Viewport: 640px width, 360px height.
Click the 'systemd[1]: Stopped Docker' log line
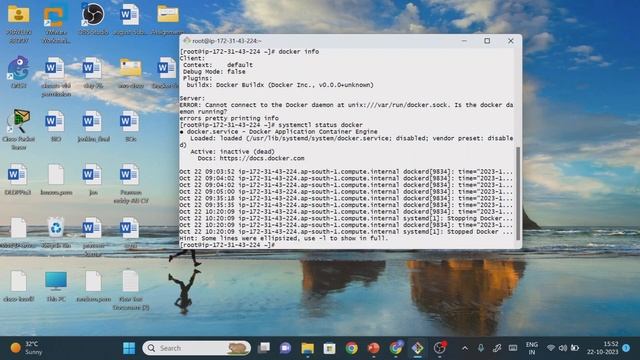346,231
